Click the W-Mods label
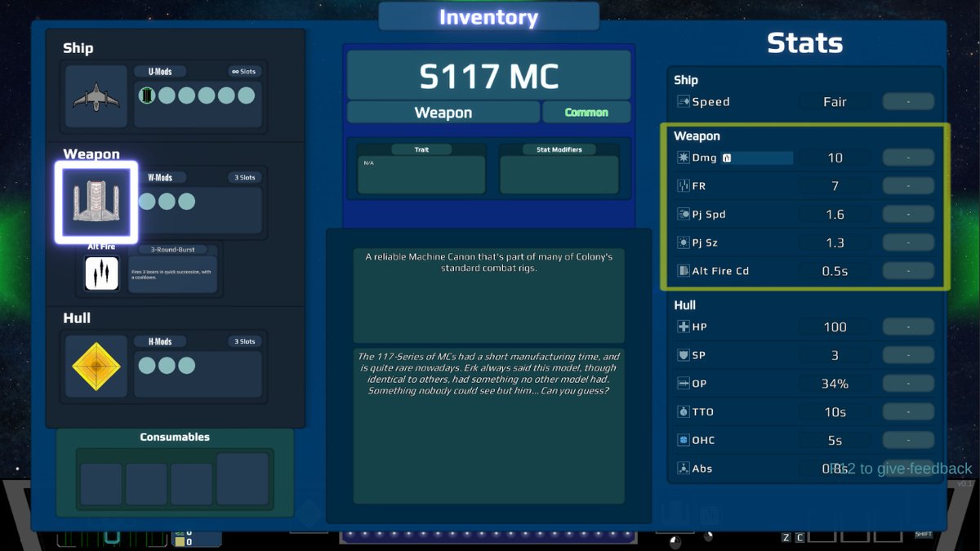Viewport: 980px width, 551px height. pos(159,177)
